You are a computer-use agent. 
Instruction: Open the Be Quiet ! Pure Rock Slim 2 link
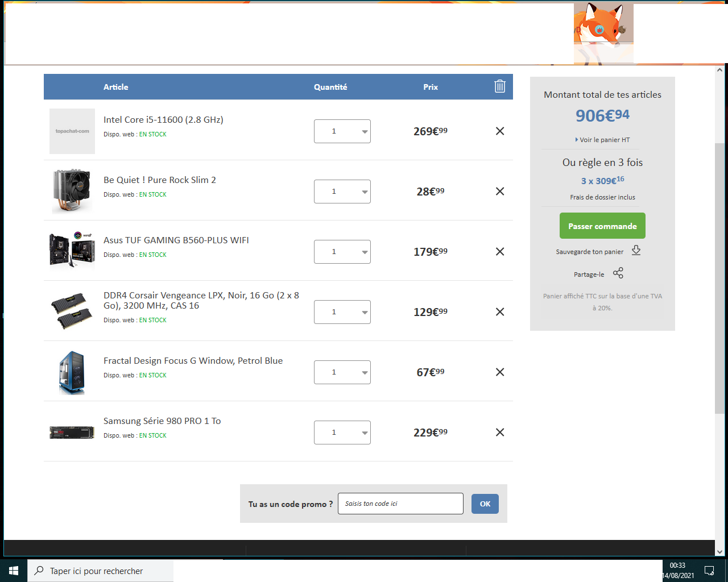point(160,180)
